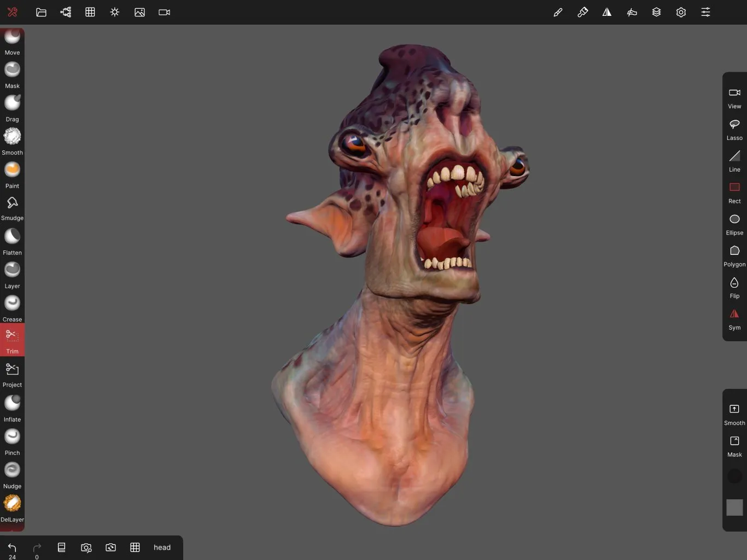Open the Layers panel
The image size is (747, 560).
[x=656, y=12]
